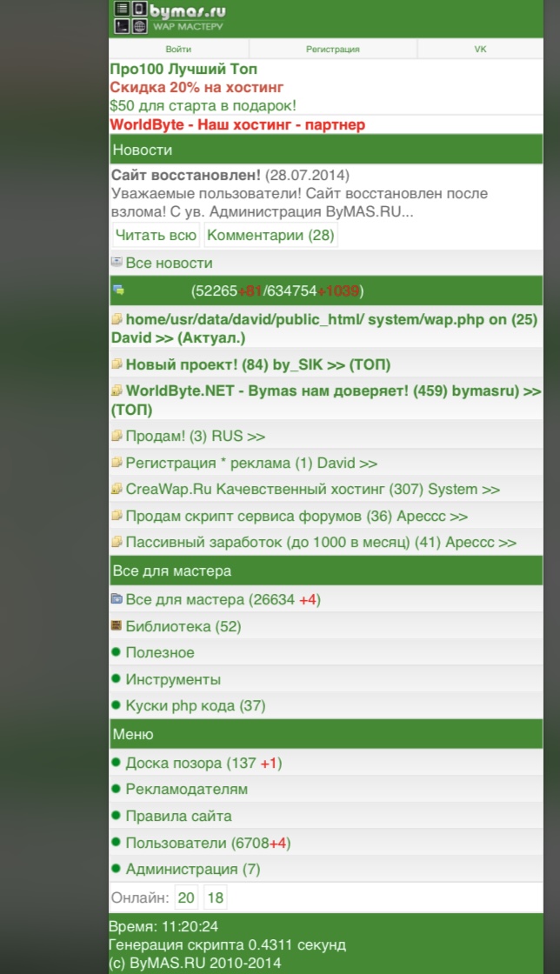Click the topic icon beside Продам! RUS

(x=117, y=436)
